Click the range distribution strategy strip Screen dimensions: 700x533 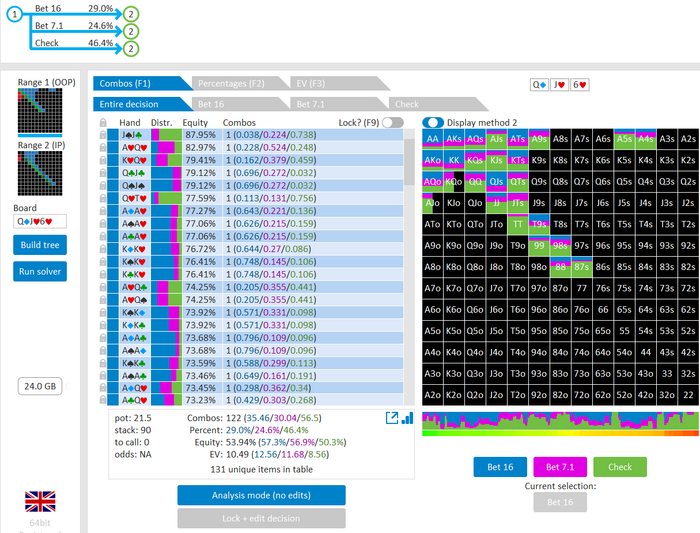click(x=560, y=421)
